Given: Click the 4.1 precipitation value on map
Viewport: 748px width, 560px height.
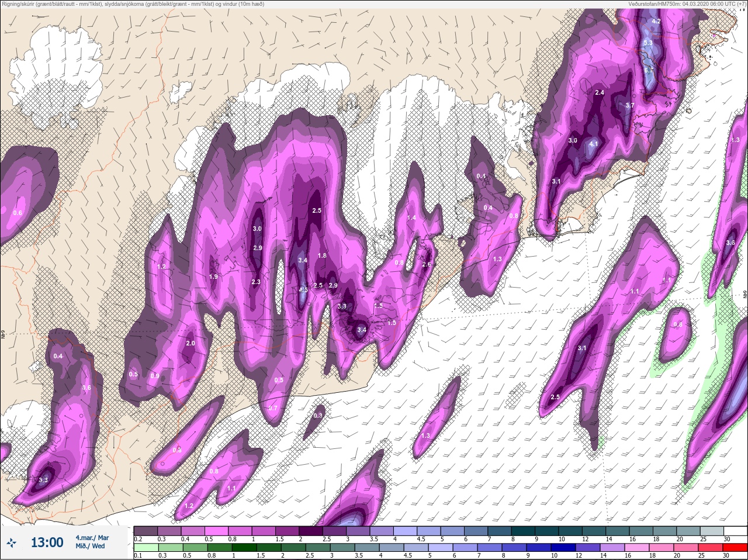Looking at the screenshot, I should 594,144.
